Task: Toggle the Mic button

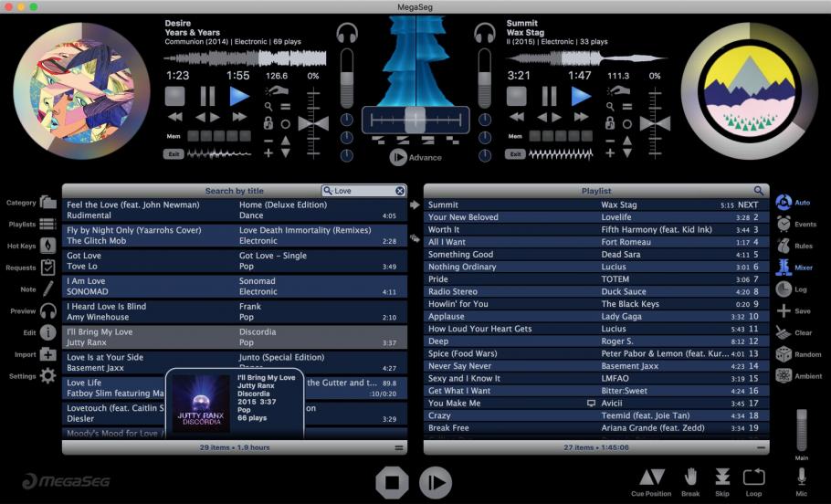Action: 802,477
